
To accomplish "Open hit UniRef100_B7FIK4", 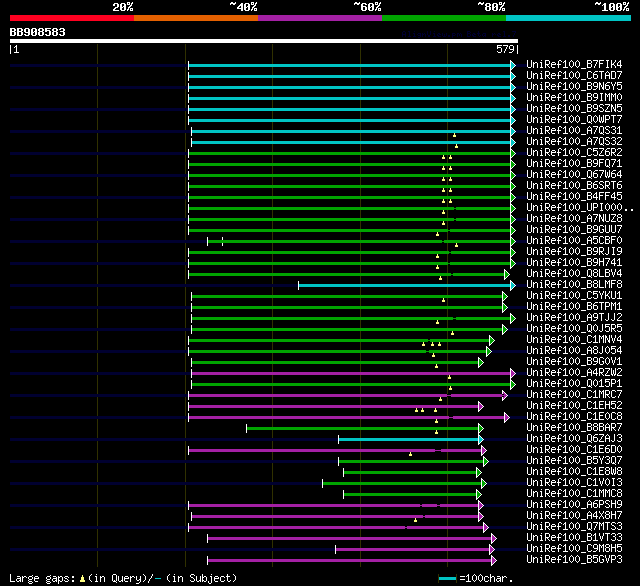I will pyautogui.click(x=574, y=64).
